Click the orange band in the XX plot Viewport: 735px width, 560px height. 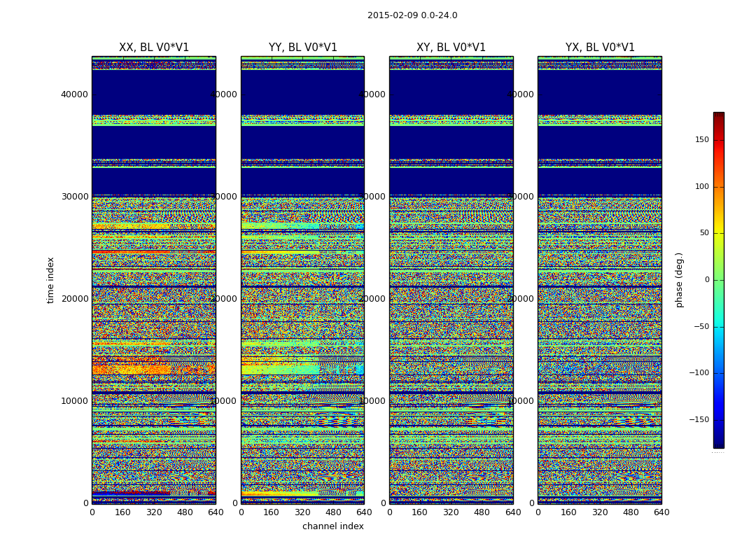(x=129, y=369)
